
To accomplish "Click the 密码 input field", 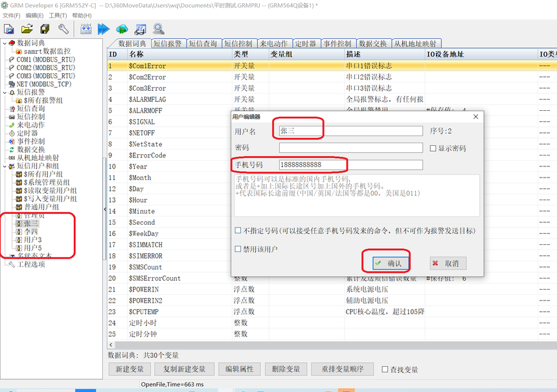I will click(351, 148).
